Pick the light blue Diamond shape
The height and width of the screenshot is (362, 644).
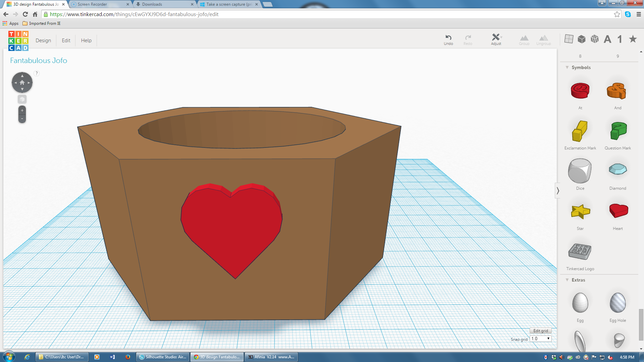(618, 169)
